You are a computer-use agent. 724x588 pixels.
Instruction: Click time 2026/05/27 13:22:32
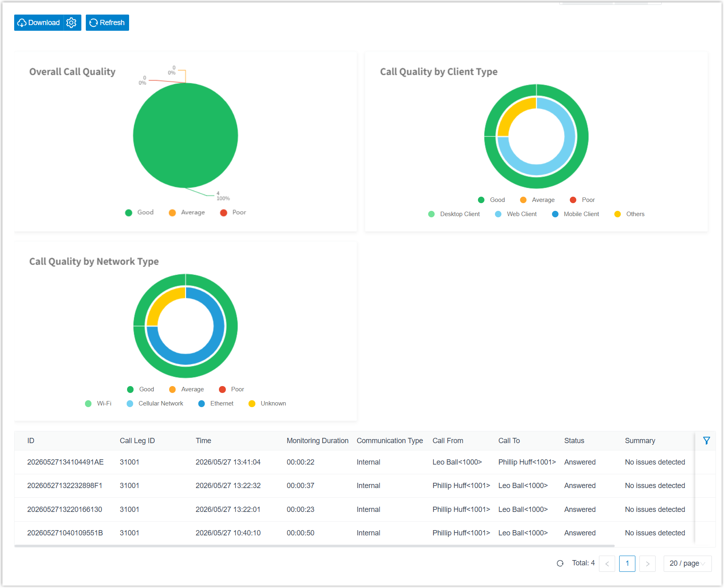228,486
